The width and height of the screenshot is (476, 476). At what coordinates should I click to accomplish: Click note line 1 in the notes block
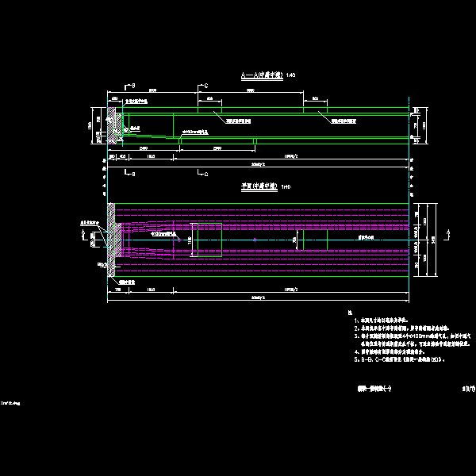click(x=382, y=321)
